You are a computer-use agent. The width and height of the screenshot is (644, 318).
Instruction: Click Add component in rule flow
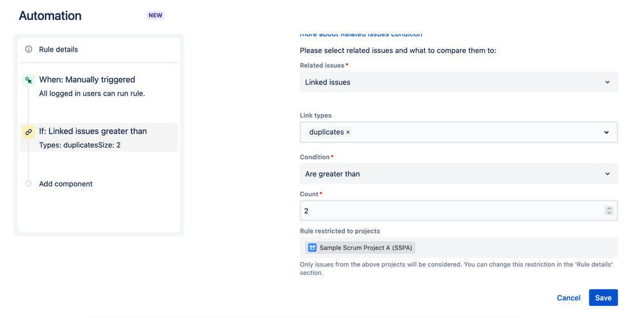[66, 184]
